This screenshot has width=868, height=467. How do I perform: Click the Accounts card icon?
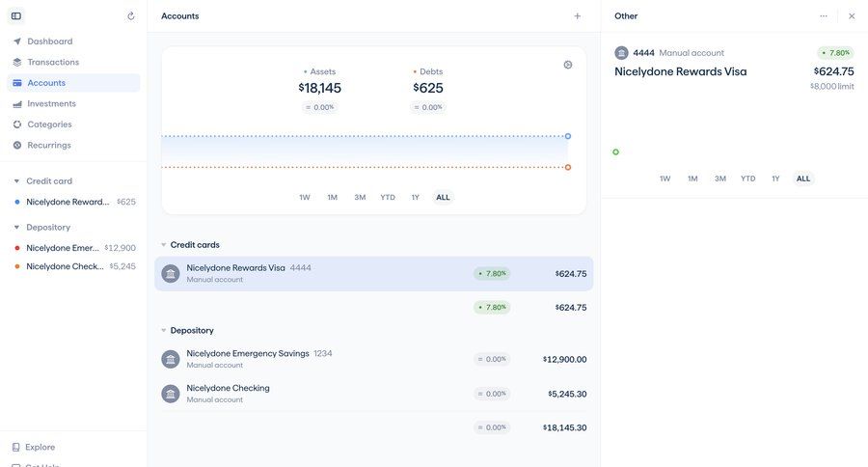(17, 83)
